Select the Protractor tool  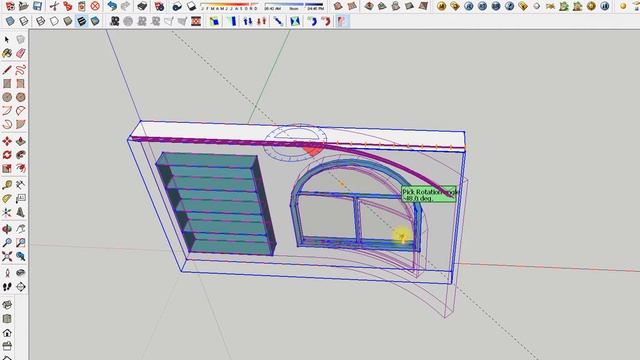point(7,199)
